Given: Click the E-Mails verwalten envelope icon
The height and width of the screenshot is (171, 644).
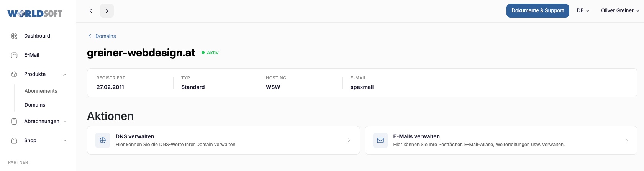Looking at the screenshot, I should tap(380, 140).
